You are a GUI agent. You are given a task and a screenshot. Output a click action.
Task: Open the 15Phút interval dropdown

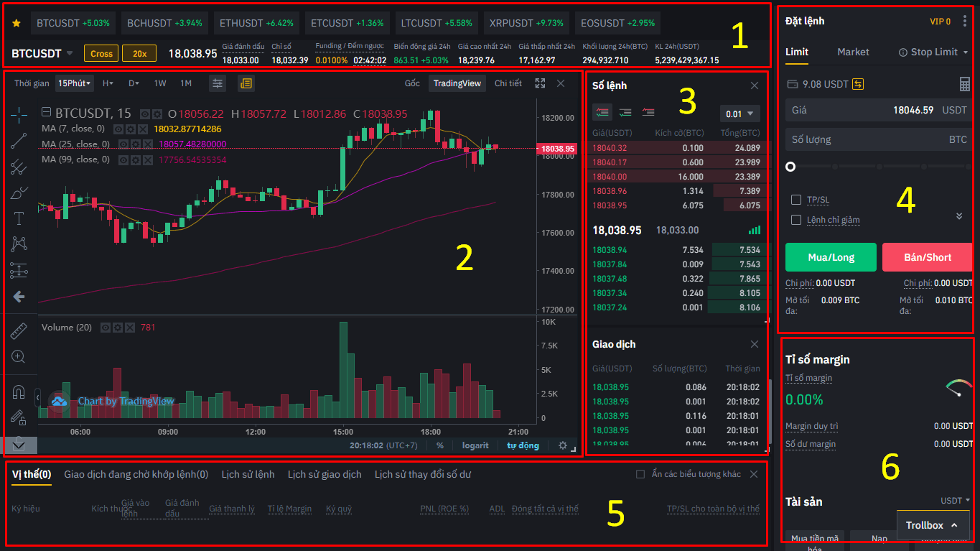coord(75,83)
